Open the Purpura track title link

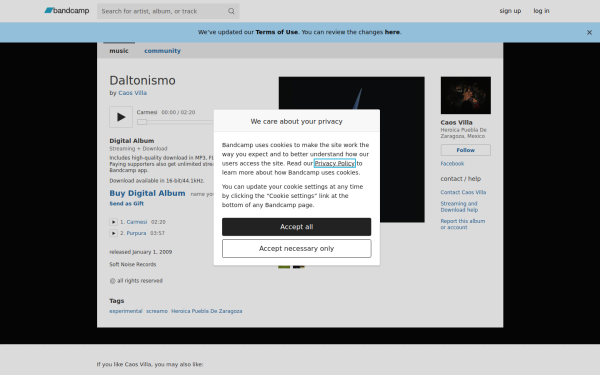tap(136, 233)
